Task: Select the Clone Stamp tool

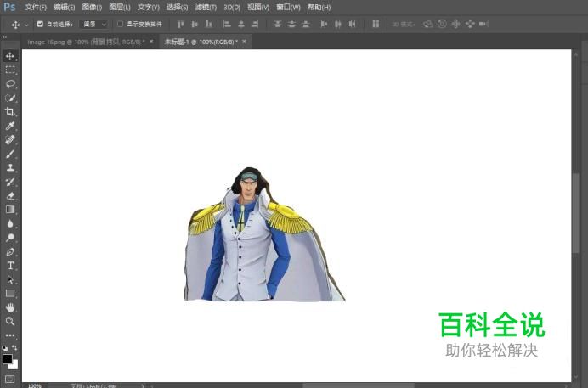Action: 9,168
